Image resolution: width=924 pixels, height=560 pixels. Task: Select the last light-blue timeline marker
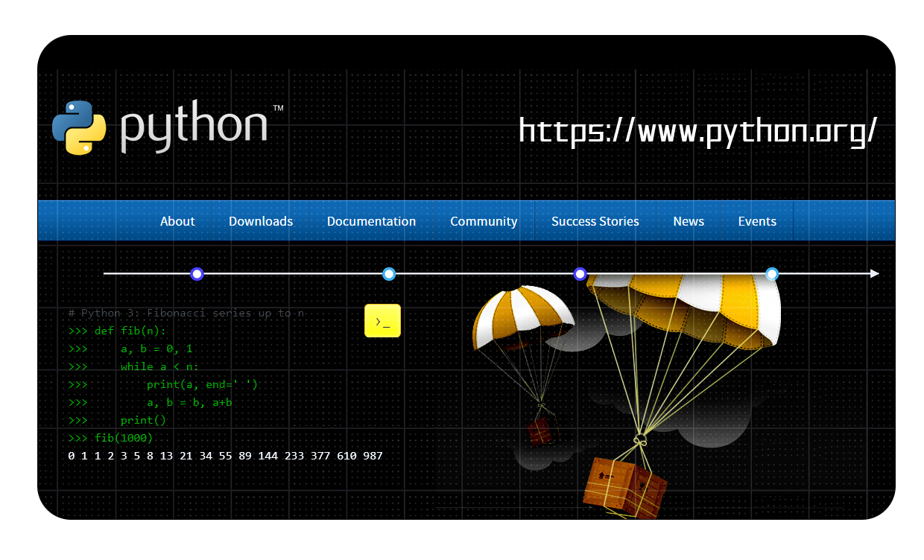pos(772,274)
